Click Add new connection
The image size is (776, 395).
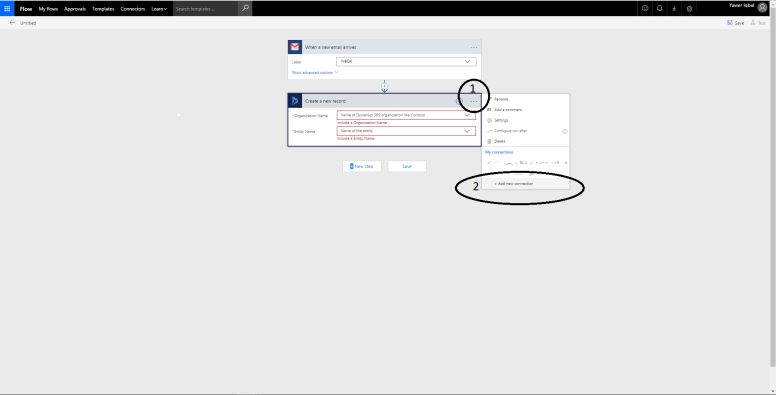(x=514, y=184)
